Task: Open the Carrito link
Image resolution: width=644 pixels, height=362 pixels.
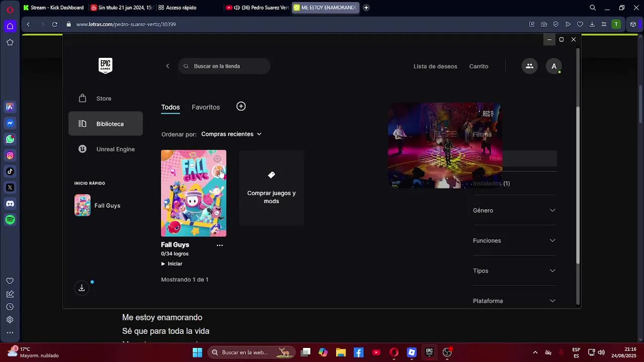Action: click(x=478, y=66)
